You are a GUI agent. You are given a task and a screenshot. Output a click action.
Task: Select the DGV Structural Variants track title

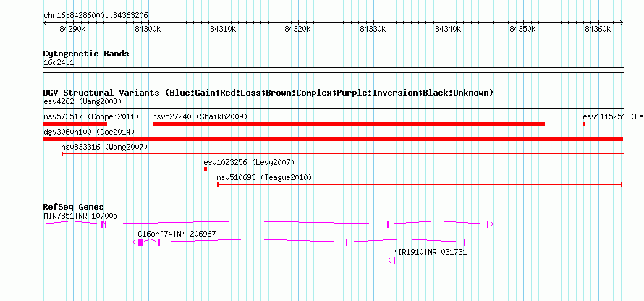[268, 93]
